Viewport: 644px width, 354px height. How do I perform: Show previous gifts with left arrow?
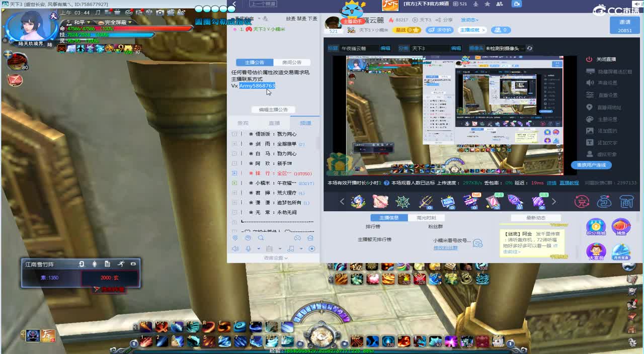[342, 202]
